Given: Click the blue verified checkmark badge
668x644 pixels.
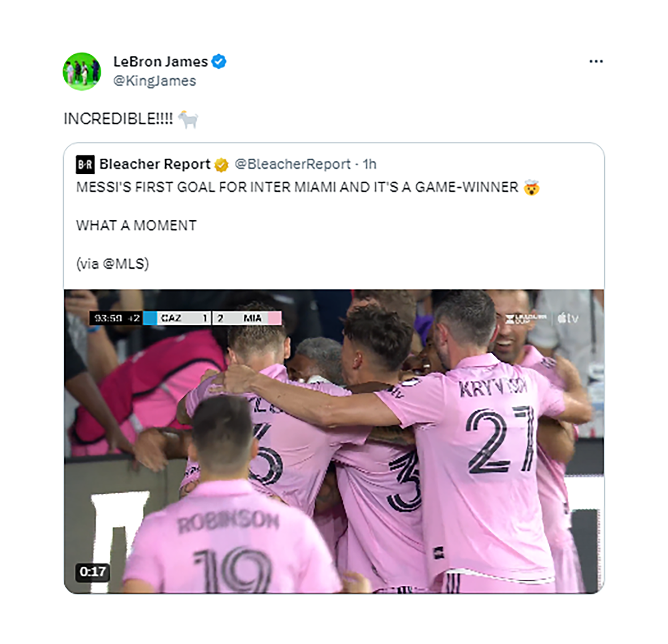Looking at the screenshot, I should (x=219, y=62).
